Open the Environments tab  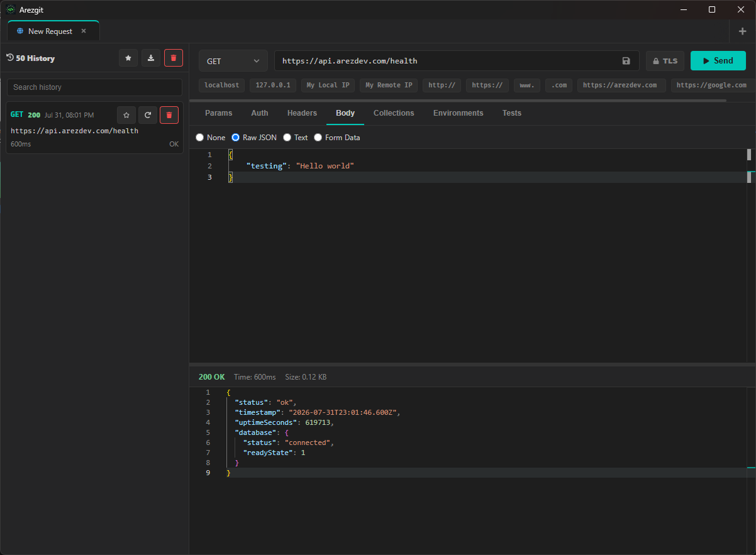click(x=458, y=113)
